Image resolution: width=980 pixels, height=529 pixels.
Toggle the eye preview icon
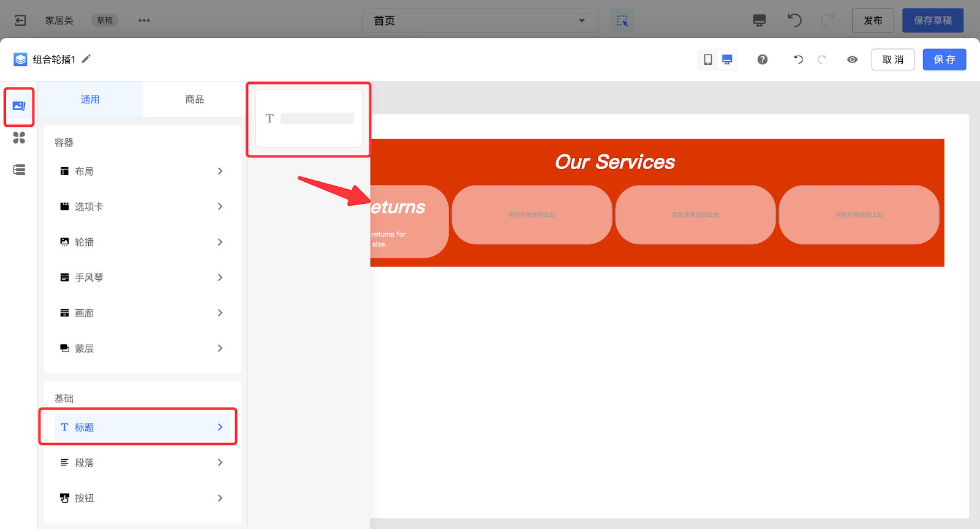852,59
